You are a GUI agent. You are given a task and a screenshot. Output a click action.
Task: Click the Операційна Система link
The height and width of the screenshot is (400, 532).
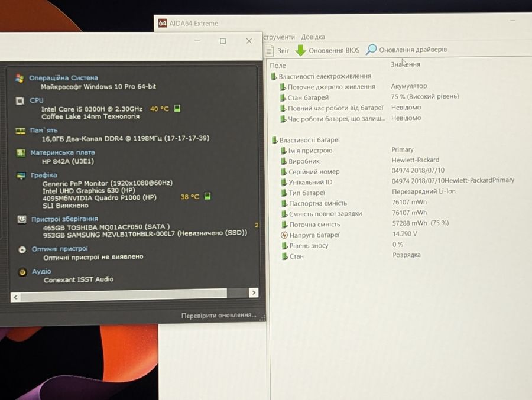[x=63, y=77]
